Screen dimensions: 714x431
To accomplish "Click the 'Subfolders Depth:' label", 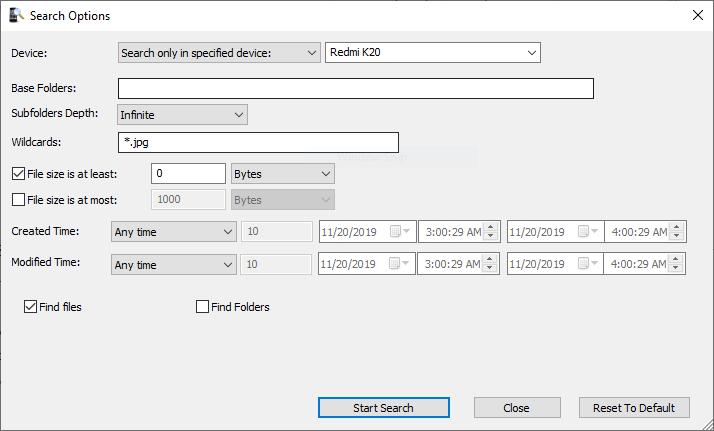I will coord(55,113).
